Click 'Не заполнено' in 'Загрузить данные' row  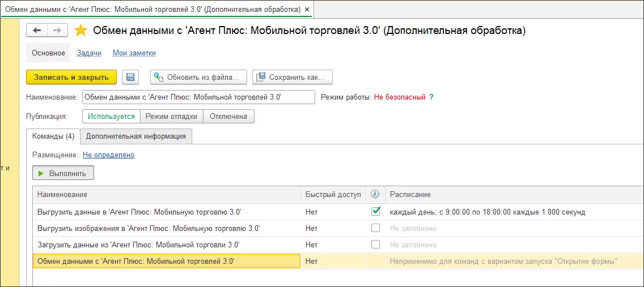(413, 245)
